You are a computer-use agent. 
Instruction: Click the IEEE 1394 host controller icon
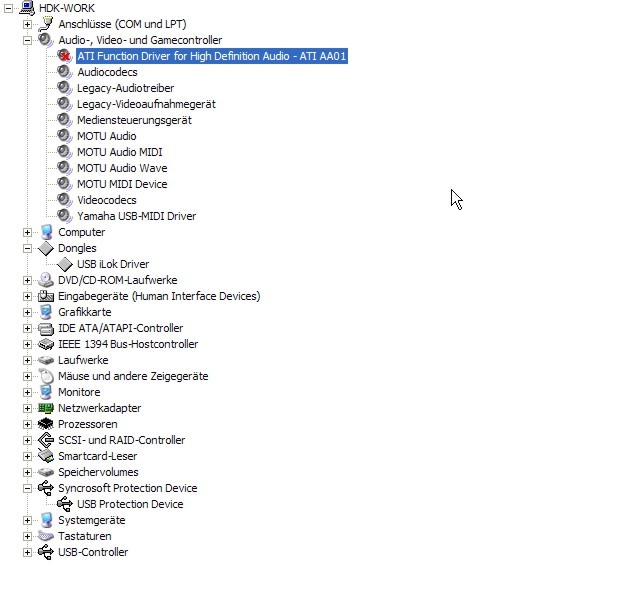click(46, 344)
